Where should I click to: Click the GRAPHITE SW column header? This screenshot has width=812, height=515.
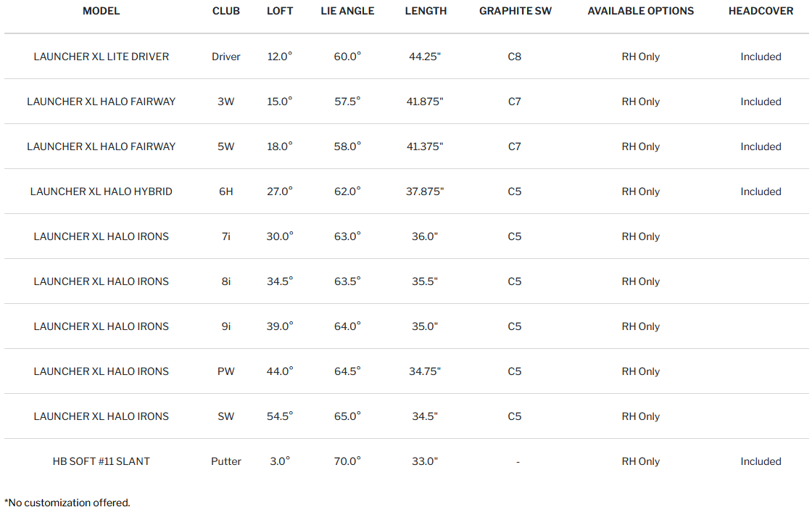pos(514,11)
